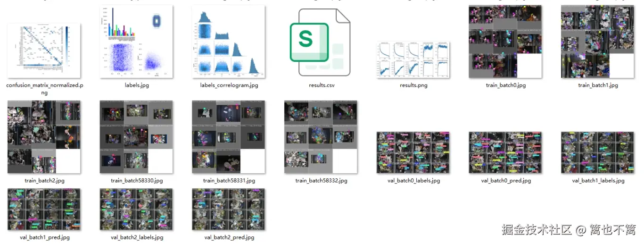
Task: Click the val_batch2_labels.jpg file name
Action: (x=137, y=237)
